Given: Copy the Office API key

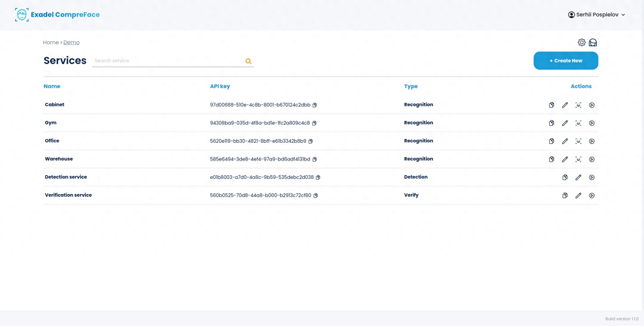Looking at the screenshot, I should tap(311, 141).
